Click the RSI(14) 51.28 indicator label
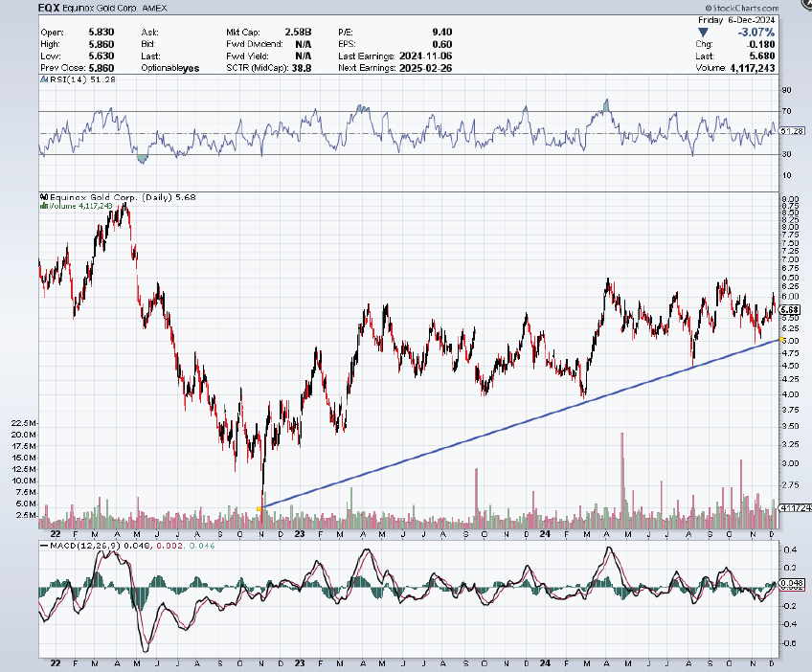Viewport: 812px width, 672px height. (x=82, y=79)
